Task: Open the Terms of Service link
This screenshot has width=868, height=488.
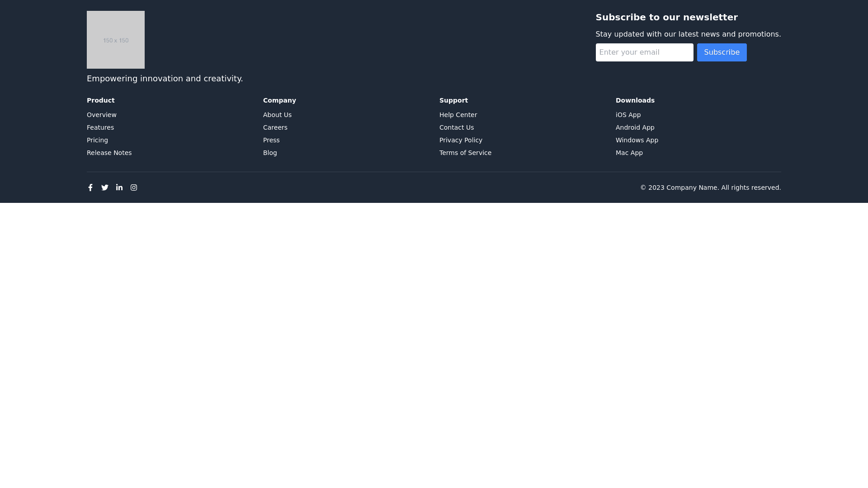Action: [465, 153]
